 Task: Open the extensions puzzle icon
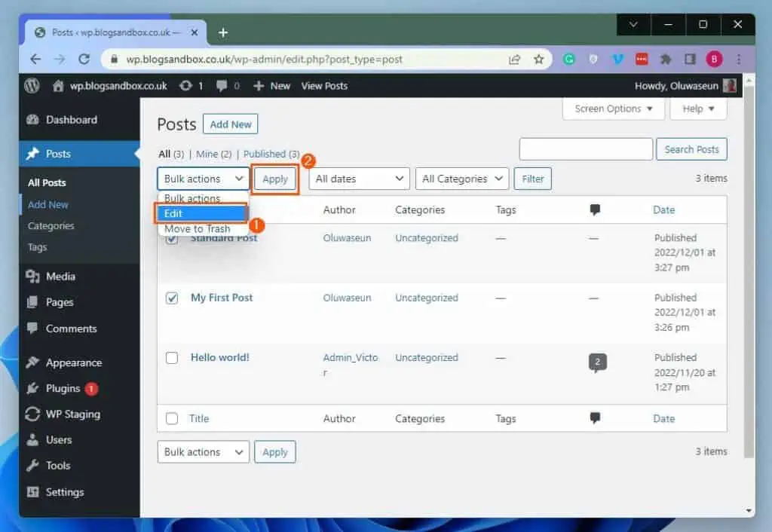(x=666, y=60)
